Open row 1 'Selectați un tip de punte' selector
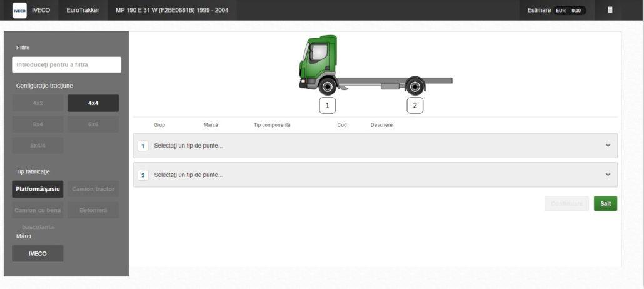Viewport: 644px width, 289px height. (x=375, y=146)
